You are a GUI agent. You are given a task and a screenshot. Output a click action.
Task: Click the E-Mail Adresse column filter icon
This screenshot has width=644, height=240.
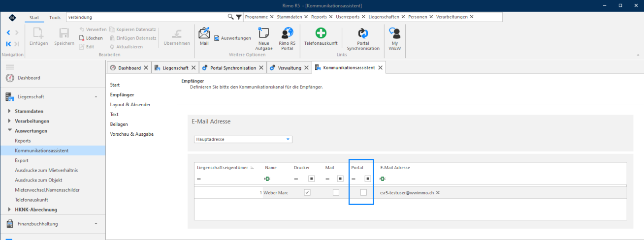tap(383, 179)
